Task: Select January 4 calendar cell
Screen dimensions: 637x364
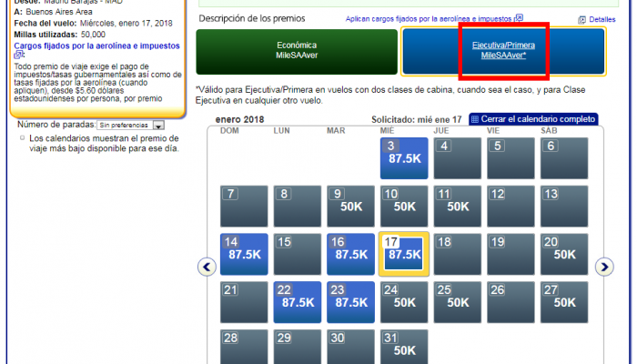Action: pyautogui.click(x=457, y=158)
